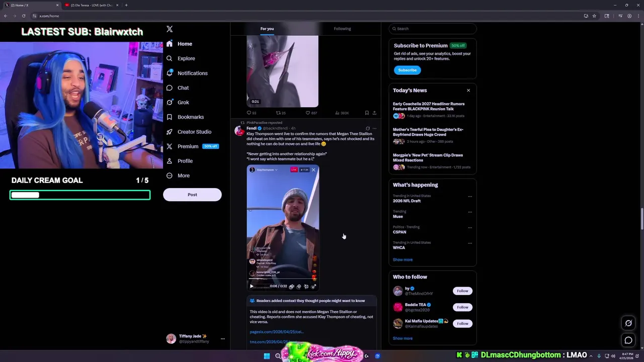Click the X search field
Screen dimensions: 644x362
point(433,29)
